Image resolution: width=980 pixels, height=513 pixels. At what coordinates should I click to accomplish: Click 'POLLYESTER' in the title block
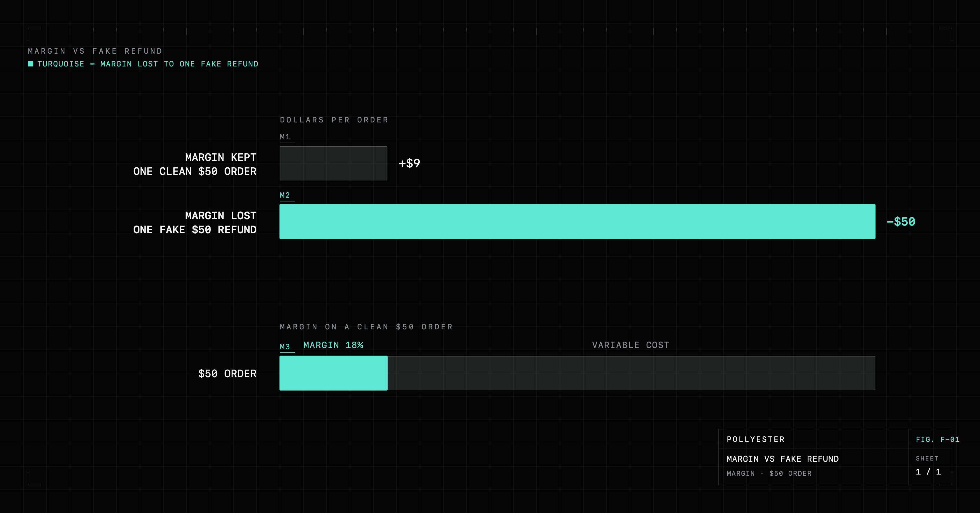[x=755, y=439]
